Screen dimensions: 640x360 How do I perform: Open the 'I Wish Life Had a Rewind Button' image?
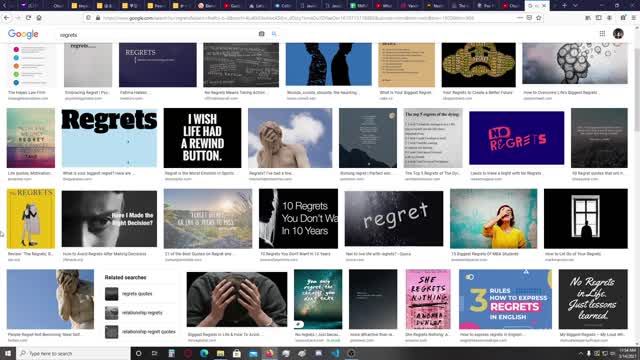click(x=202, y=138)
